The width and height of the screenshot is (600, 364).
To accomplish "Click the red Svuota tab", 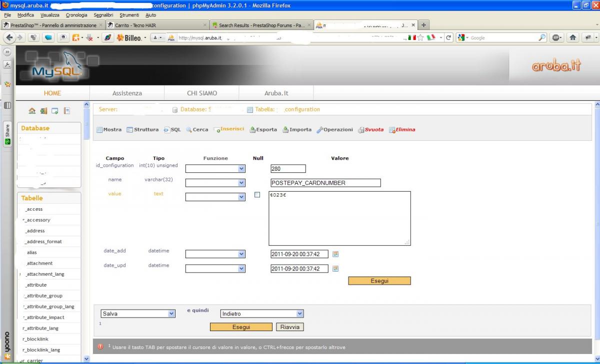I will pyautogui.click(x=370, y=130).
